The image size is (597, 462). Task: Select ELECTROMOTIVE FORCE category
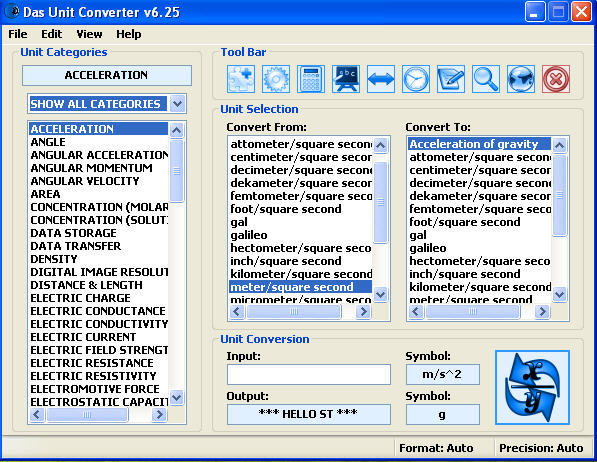99,389
